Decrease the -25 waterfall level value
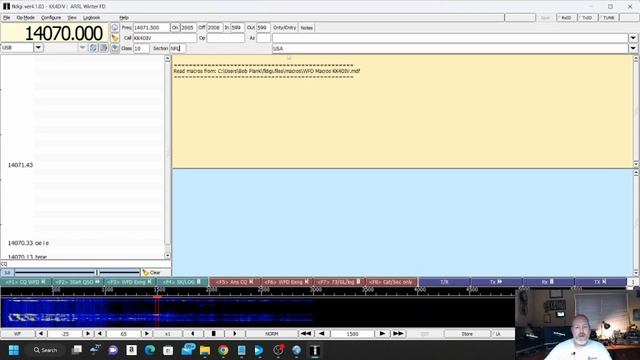 (x=40, y=334)
